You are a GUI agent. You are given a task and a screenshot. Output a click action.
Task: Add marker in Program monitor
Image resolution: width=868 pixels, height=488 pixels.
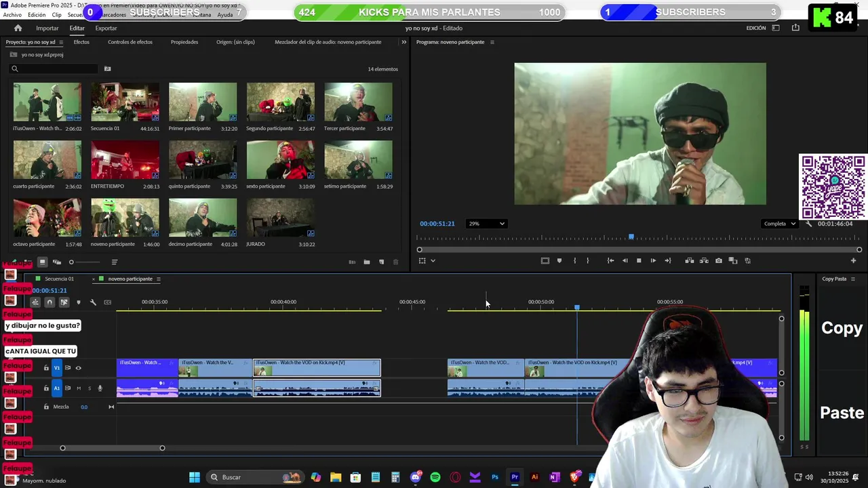[x=559, y=260]
